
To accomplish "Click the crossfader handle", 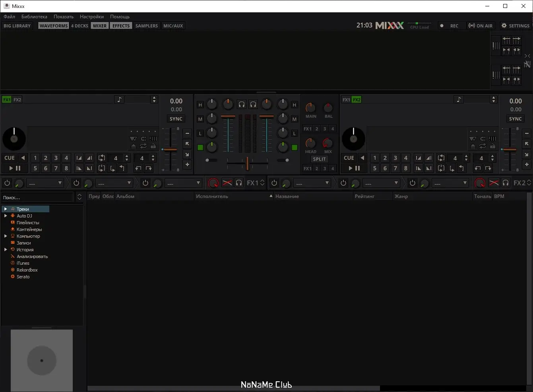I will coord(247,163).
